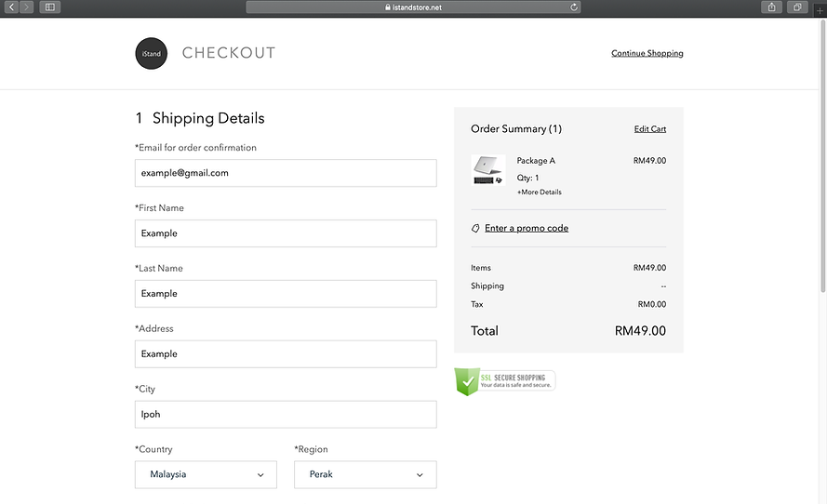Click the page vertical scrollbar thumb

point(822,155)
